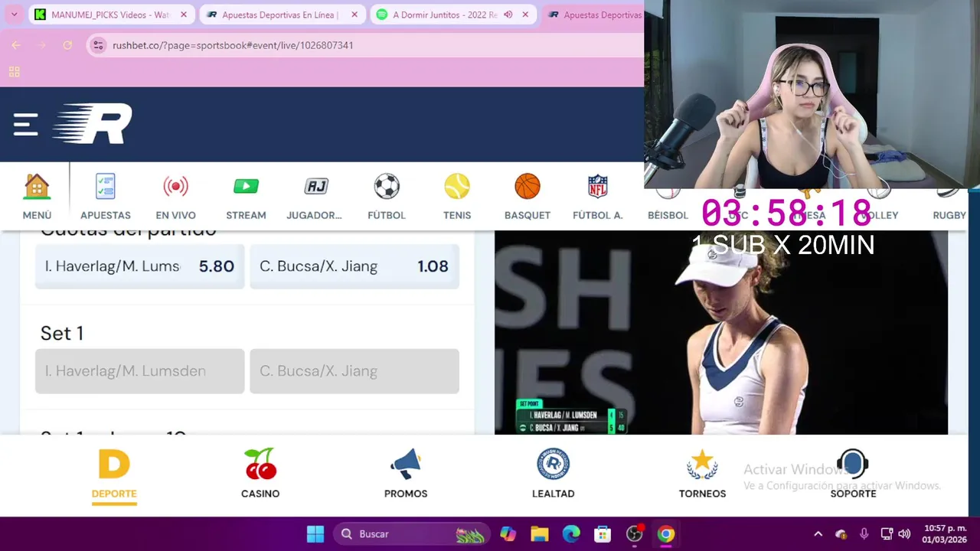Click disabled Set 1 C. Bucsa/X. Jiang option
This screenshot has width=980, height=551.
coord(354,371)
